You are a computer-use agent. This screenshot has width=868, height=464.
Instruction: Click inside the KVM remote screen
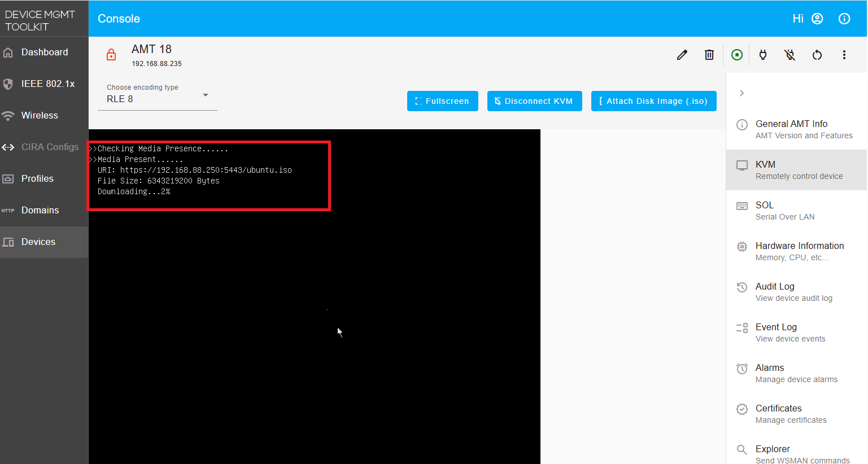315,296
